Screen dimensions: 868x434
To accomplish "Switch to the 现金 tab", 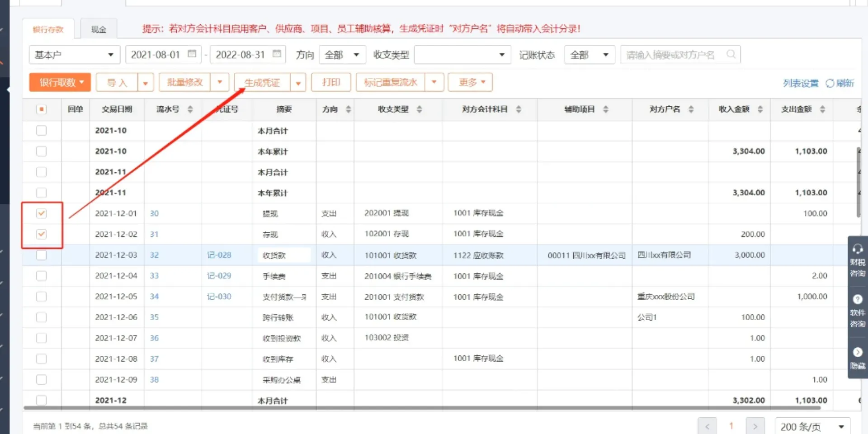I will coord(99,29).
